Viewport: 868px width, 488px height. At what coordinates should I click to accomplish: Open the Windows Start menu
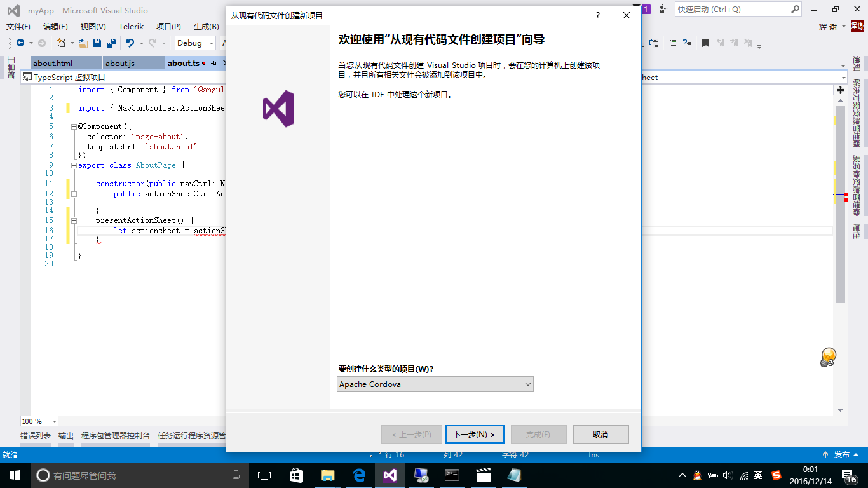(x=15, y=475)
